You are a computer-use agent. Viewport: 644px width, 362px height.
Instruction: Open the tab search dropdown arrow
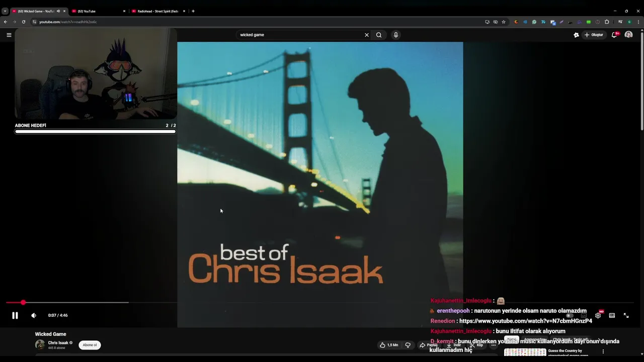coord(5,11)
